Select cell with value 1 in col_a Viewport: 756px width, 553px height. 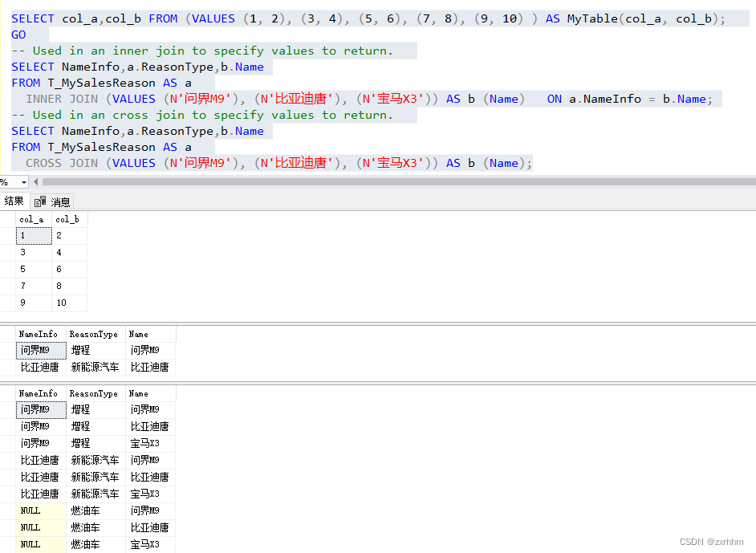tap(34, 236)
